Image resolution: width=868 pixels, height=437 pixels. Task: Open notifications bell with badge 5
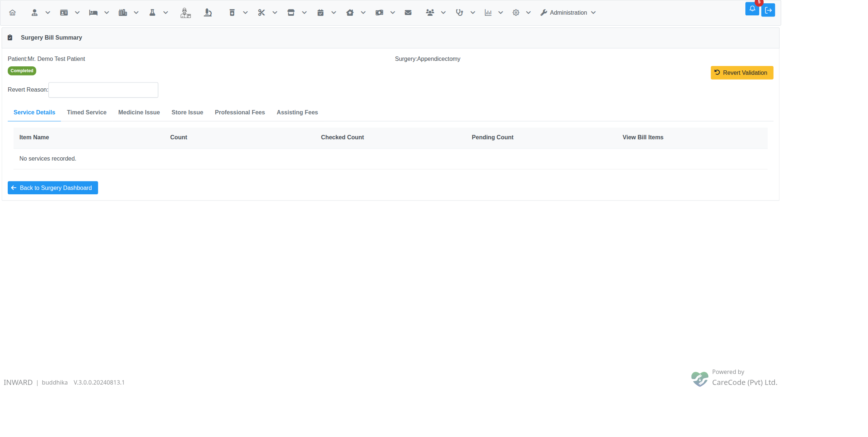point(752,9)
